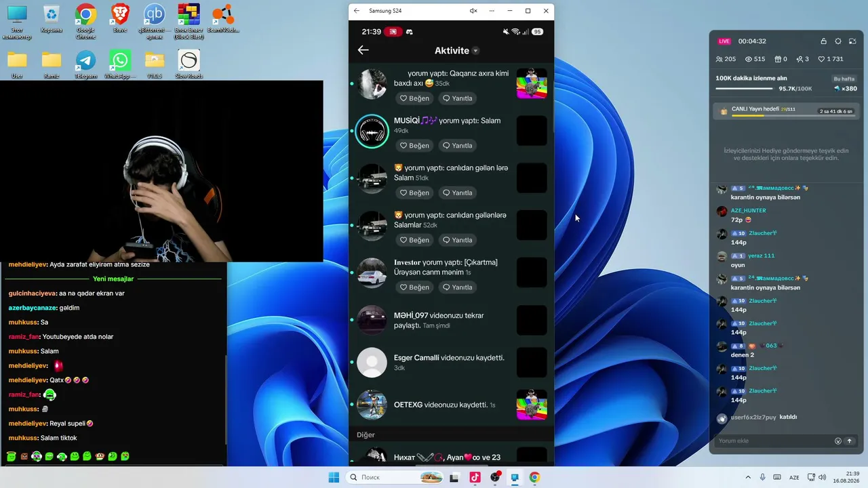Click the CANLI Yayın hedefi goal bar
Viewport: 868px width, 488px height.
pos(787,111)
